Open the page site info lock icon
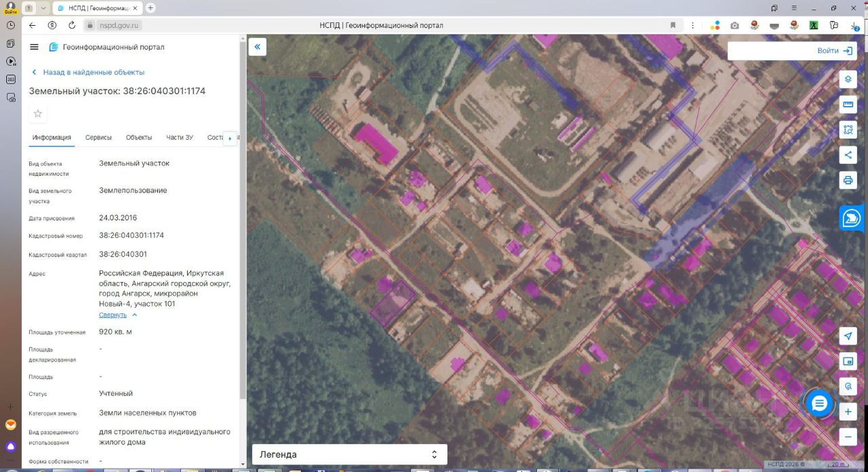Image resolution: width=868 pixels, height=472 pixels. pyautogui.click(x=90, y=25)
